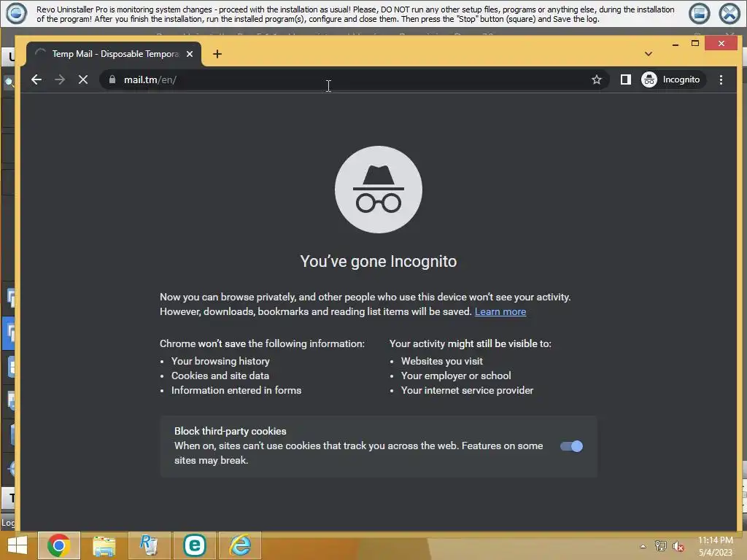Stop loading the mail.tm page

click(83, 79)
